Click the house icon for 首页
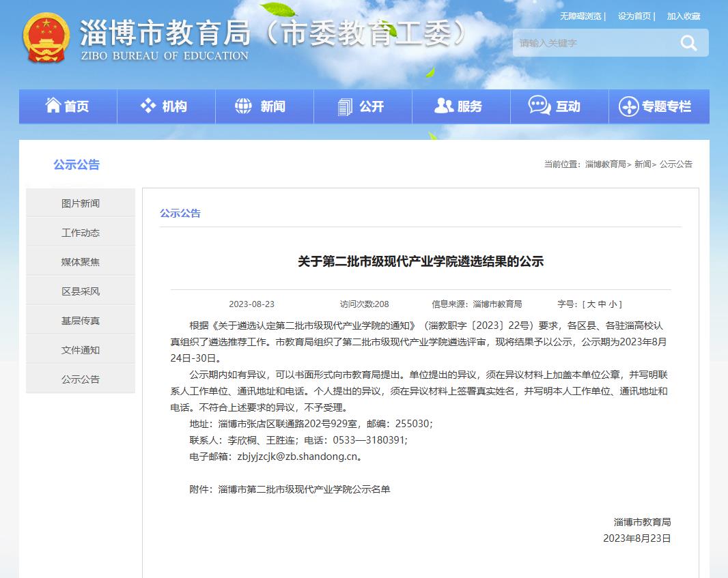This screenshot has width=728, height=578. [x=53, y=106]
